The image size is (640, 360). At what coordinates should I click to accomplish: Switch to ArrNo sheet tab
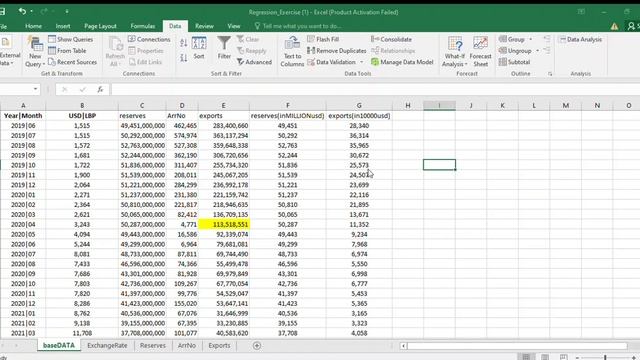pyautogui.click(x=187, y=345)
